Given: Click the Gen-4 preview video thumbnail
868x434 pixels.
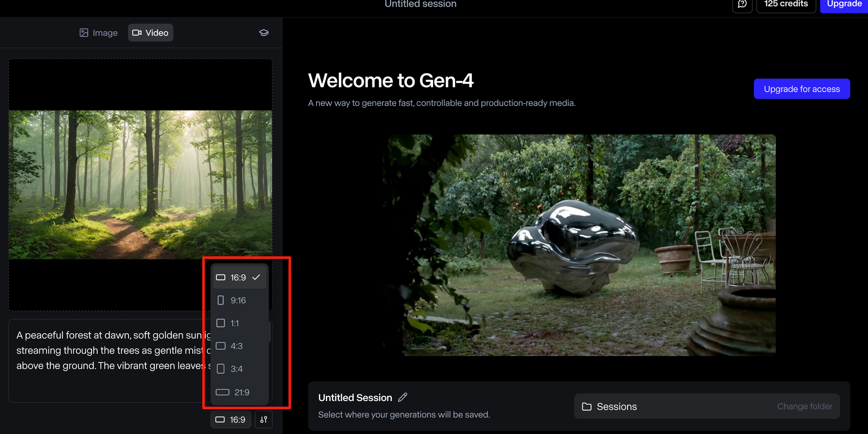Looking at the screenshot, I should tap(579, 245).
